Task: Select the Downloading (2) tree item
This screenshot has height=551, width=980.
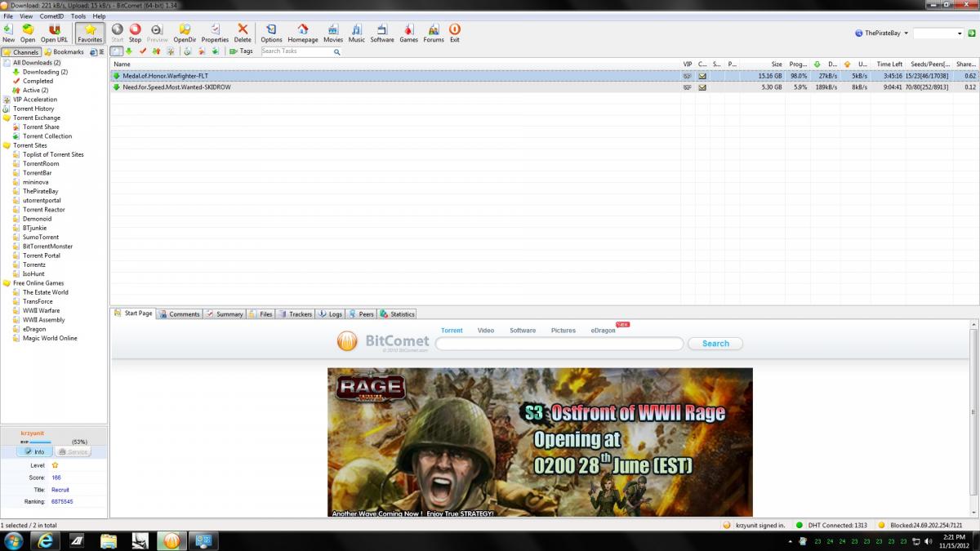Action: (x=40, y=72)
